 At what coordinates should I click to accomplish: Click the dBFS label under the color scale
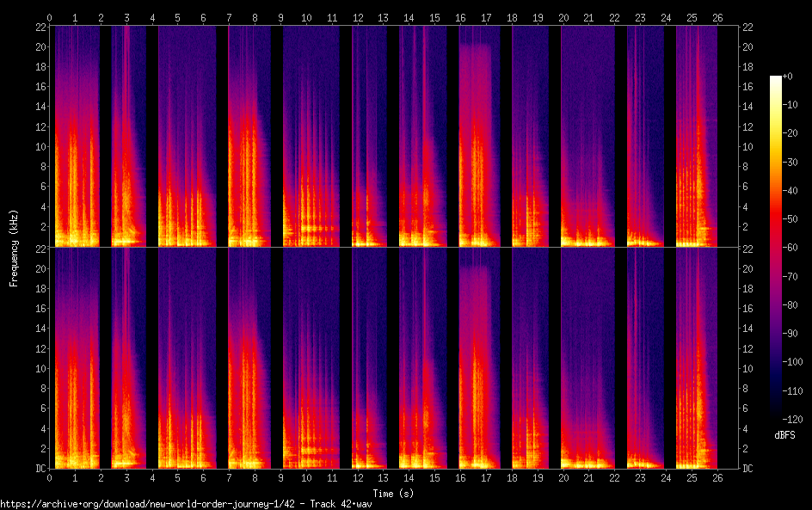[x=784, y=435]
